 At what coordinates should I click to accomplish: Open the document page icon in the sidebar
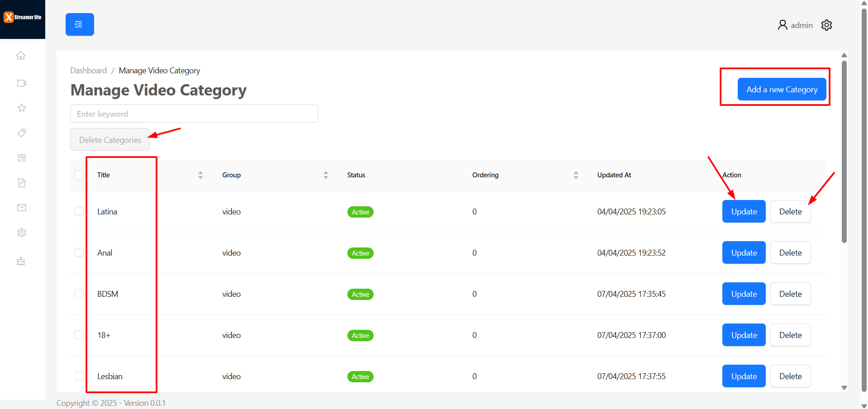click(x=21, y=183)
